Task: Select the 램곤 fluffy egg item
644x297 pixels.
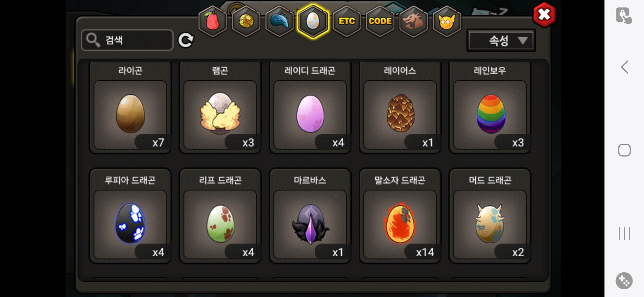Action: 220,107
